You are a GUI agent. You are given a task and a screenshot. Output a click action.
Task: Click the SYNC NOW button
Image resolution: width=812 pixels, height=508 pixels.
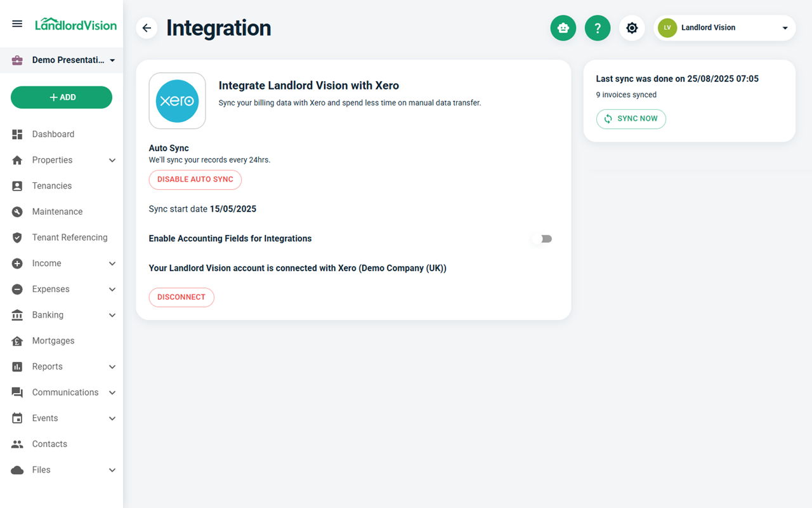pyautogui.click(x=631, y=119)
